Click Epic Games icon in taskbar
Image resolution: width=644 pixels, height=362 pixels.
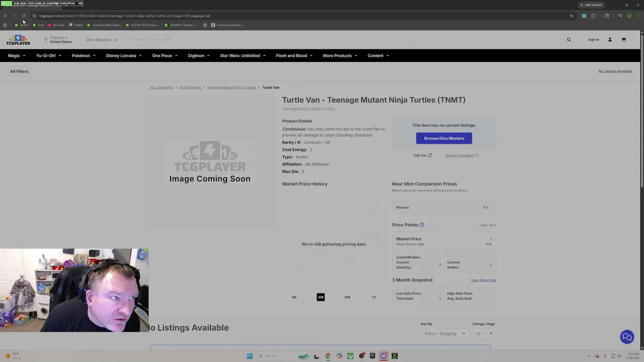372,356
